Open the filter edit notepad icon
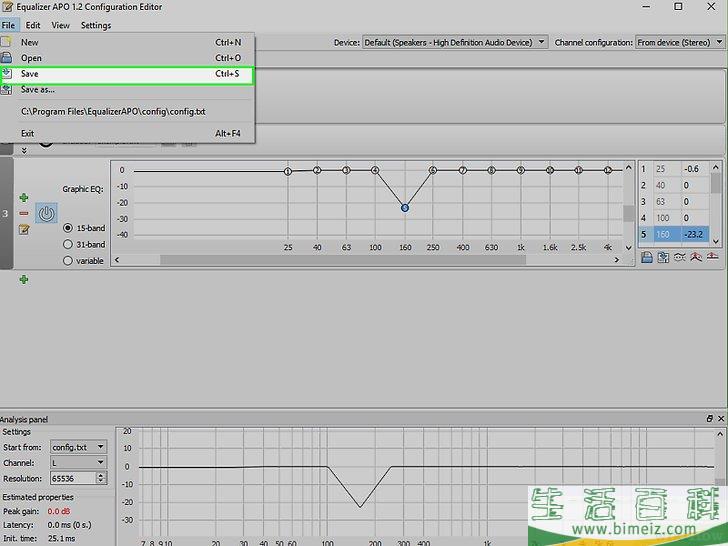Viewport: 728px width, 546px height. [23, 229]
